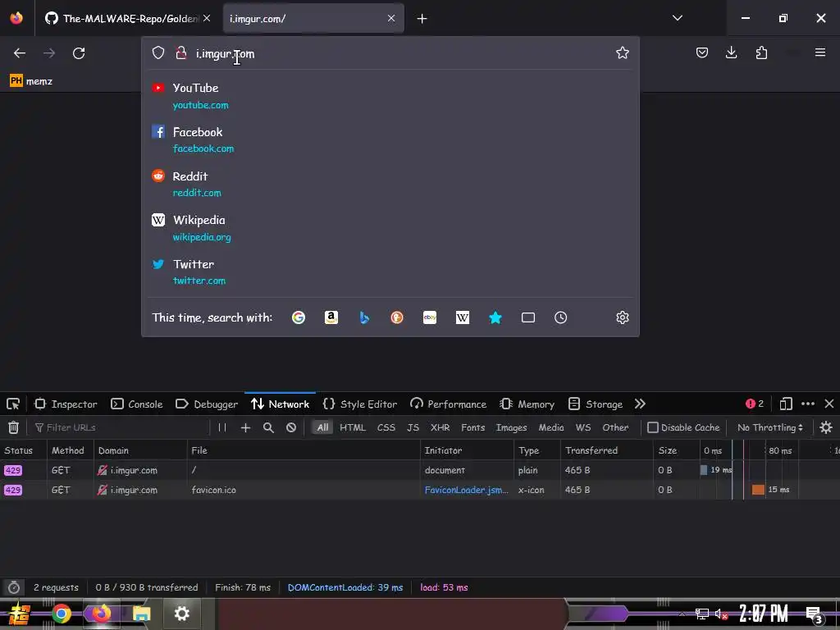
Task: Open network search magnifier
Action: [x=268, y=427]
